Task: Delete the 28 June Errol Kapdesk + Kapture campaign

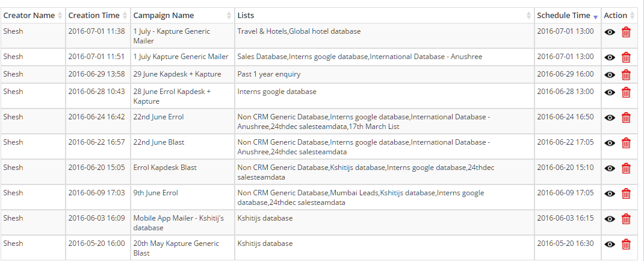Action: tap(626, 92)
